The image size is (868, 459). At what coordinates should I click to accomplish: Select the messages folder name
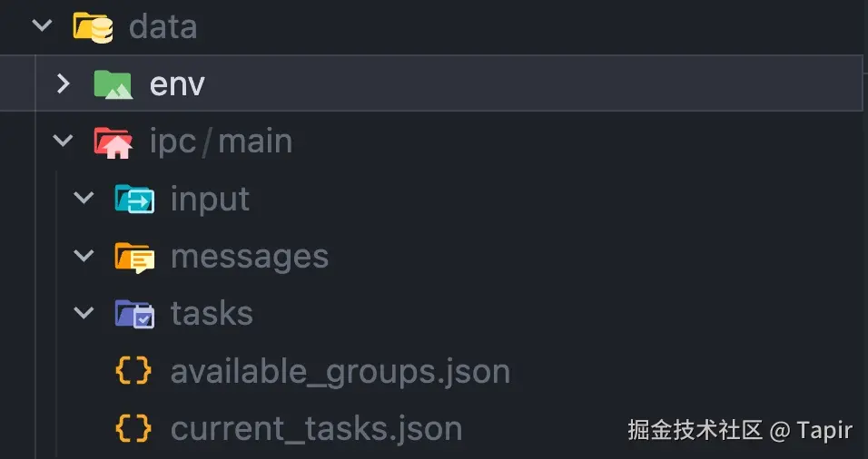click(x=250, y=257)
